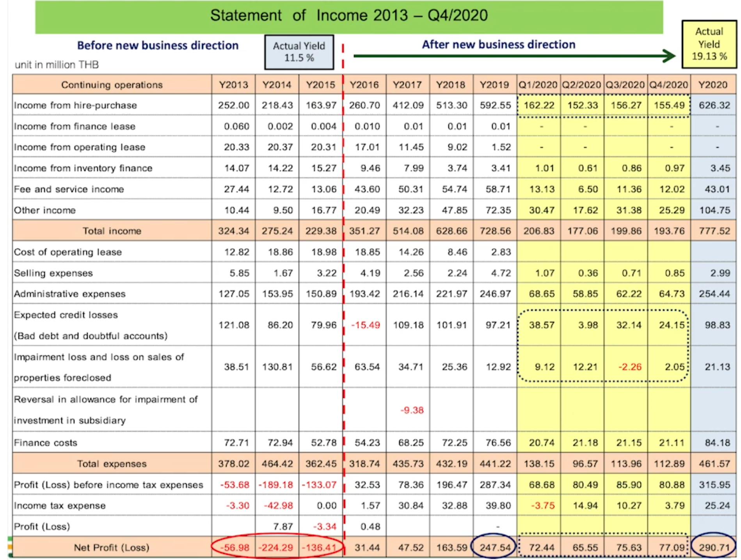741x560 pixels.
Task: Click the red -15.49 expected credit losses value
Action: [x=365, y=325]
